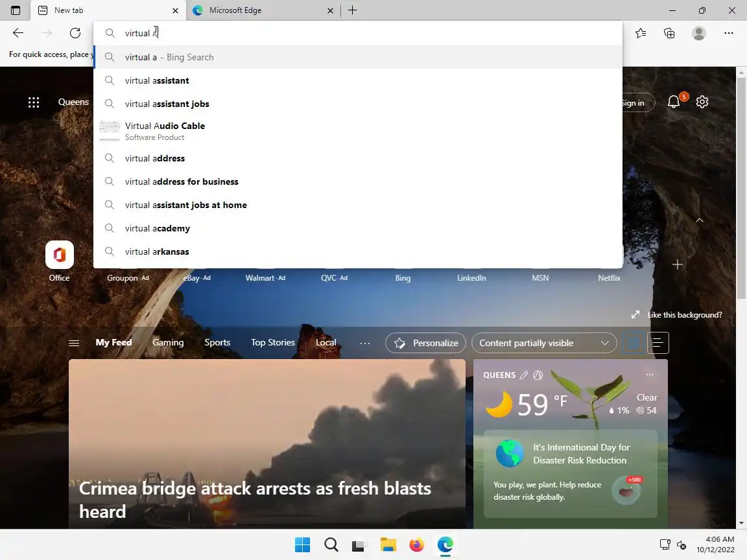Pick the Virtual Audio Cable suggestion
Image resolution: width=747 pixels, height=560 pixels.
pos(358,131)
